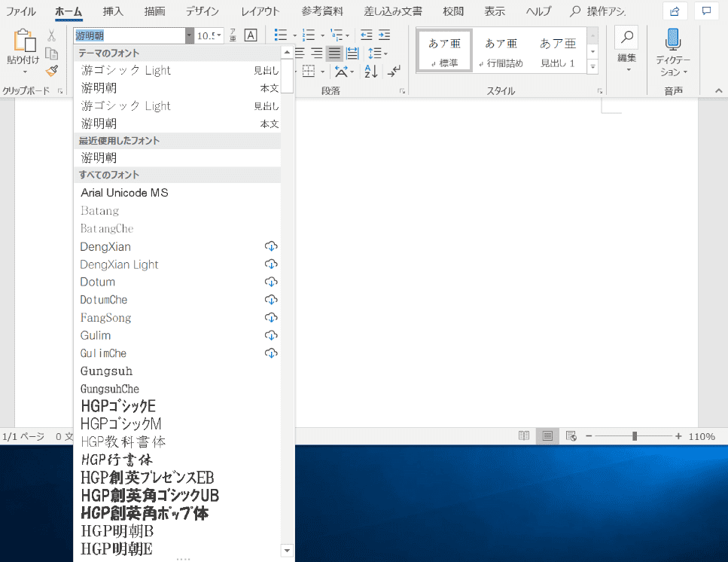The image size is (728, 562).
Task: Click zoom in plus button
Action: pyautogui.click(x=679, y=436)
